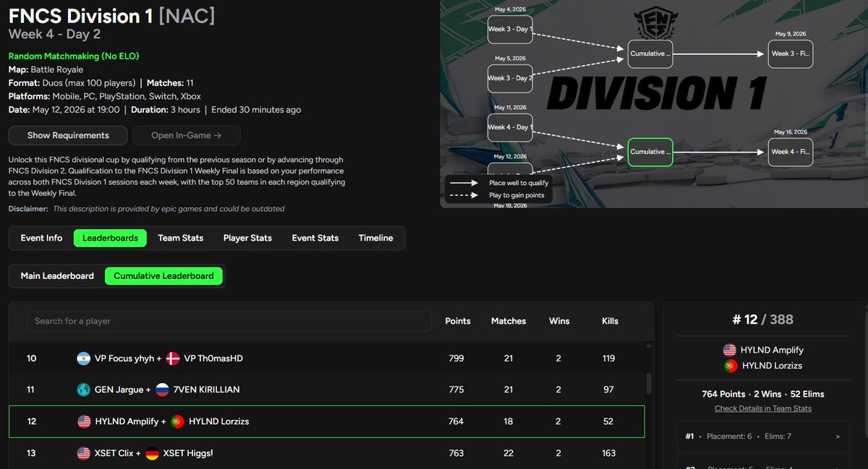Open Check Details in Team Stats link
The height and width of the screenshot is (469, 868).
coord(763,408)
